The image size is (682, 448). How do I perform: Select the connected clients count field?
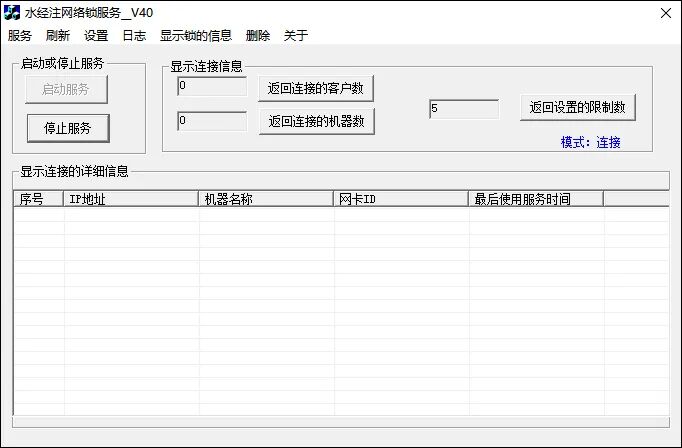(212, 86)
